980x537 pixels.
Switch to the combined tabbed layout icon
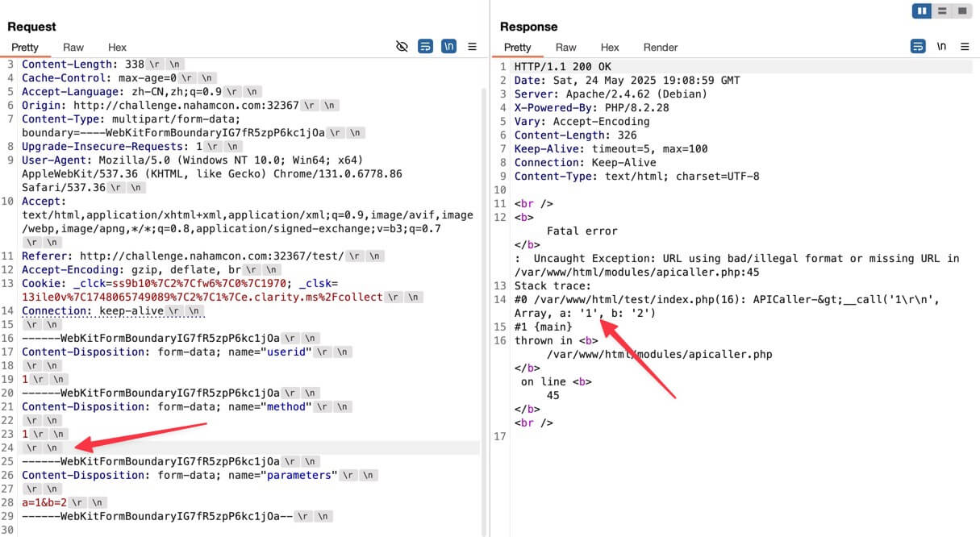pos(961,10)
